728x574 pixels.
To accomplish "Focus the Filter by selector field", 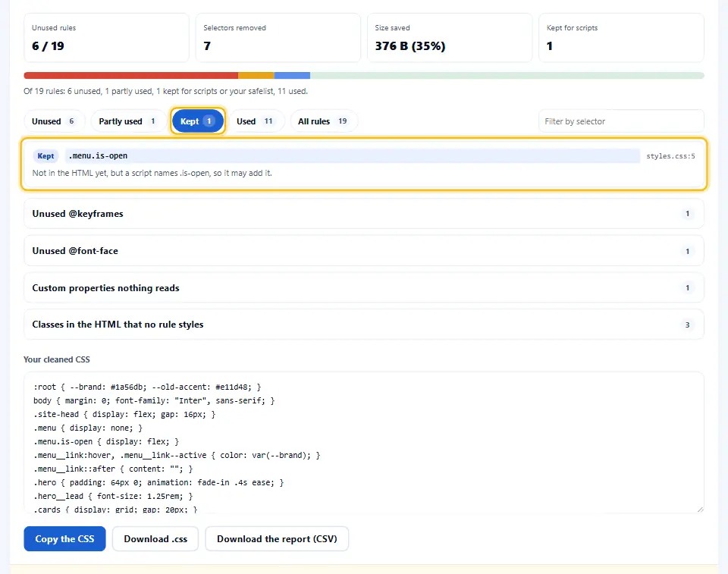I will coord(621,121).
